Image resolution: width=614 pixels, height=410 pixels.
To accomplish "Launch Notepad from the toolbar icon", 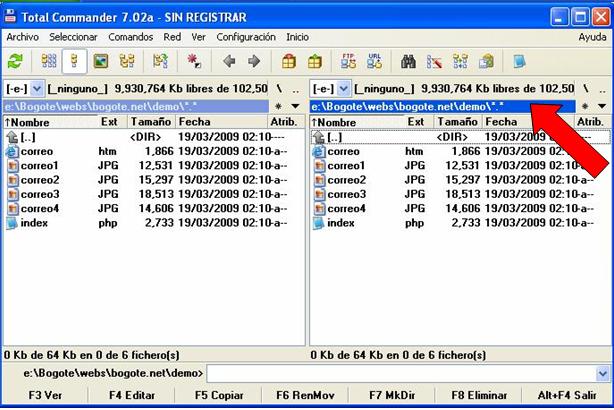I will tap(518, 61).
